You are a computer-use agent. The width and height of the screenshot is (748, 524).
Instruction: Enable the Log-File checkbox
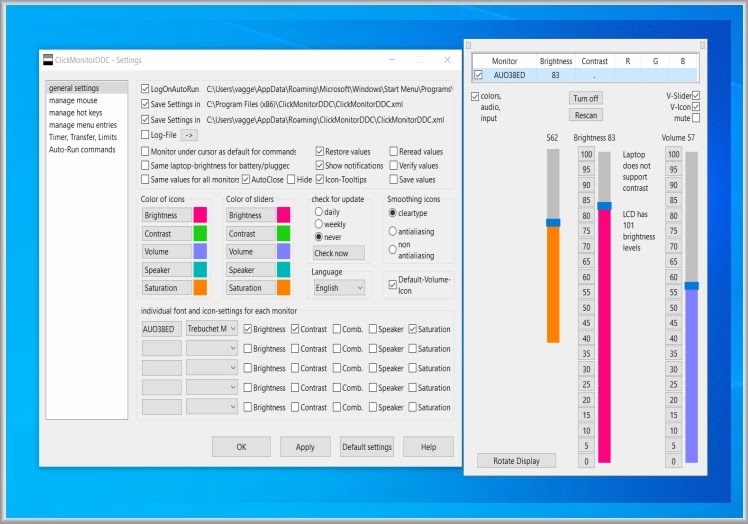145,135
